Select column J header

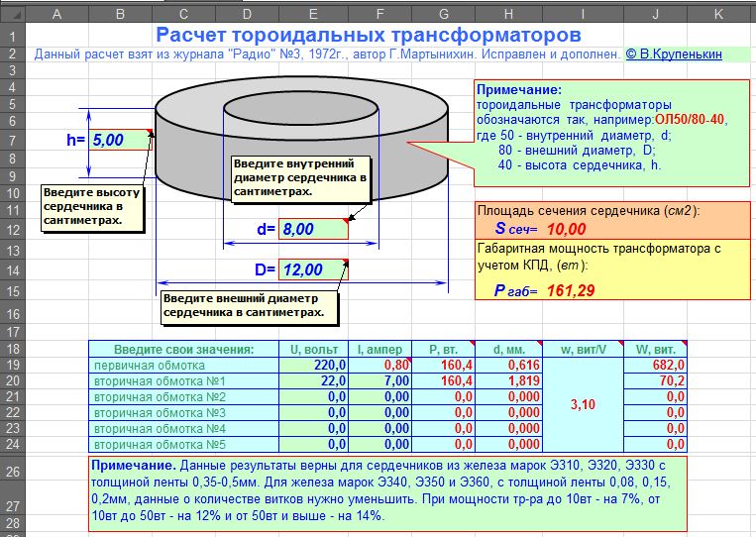pos(655,15)
